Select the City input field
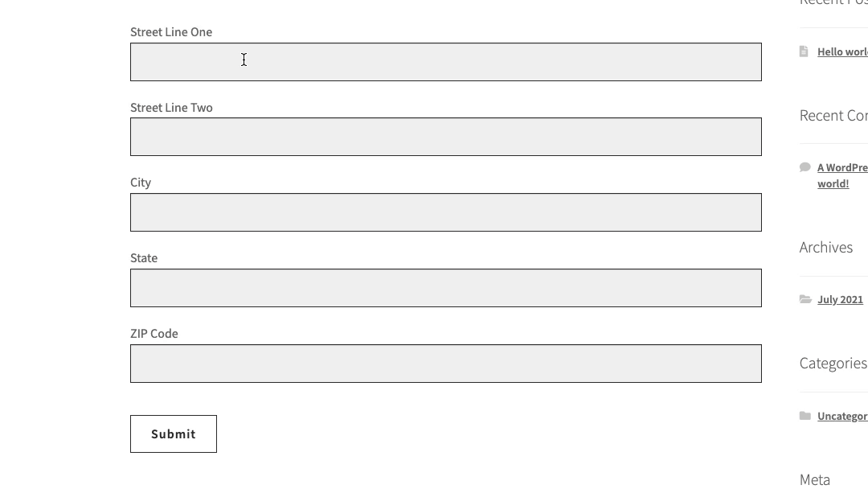 pyautogui.click(x=445, y=212)
